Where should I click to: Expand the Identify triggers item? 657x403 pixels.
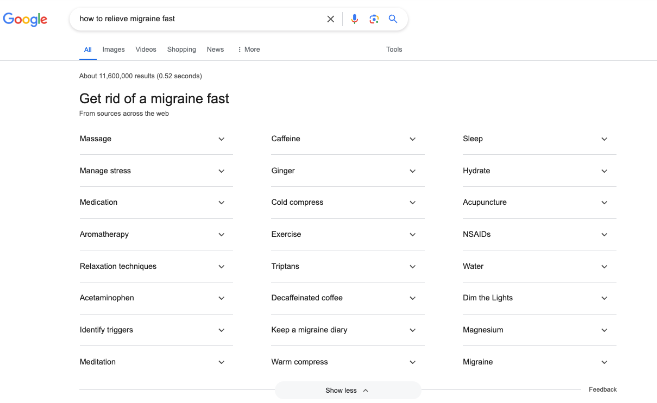[x=156, y=330]
